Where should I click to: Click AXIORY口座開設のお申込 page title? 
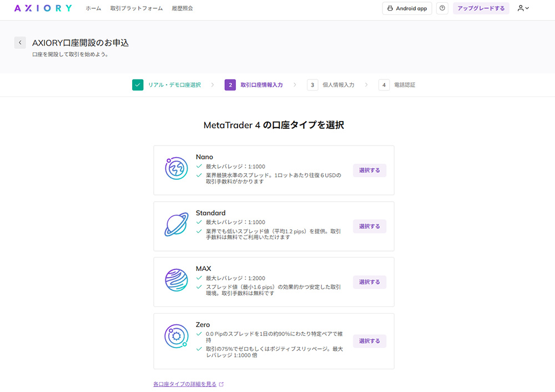[x=80, y=43]
